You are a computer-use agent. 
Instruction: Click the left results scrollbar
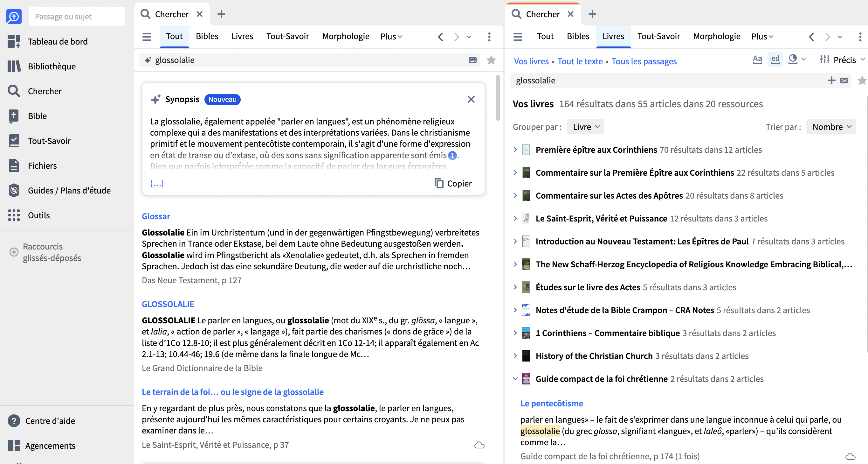point(498,98)
